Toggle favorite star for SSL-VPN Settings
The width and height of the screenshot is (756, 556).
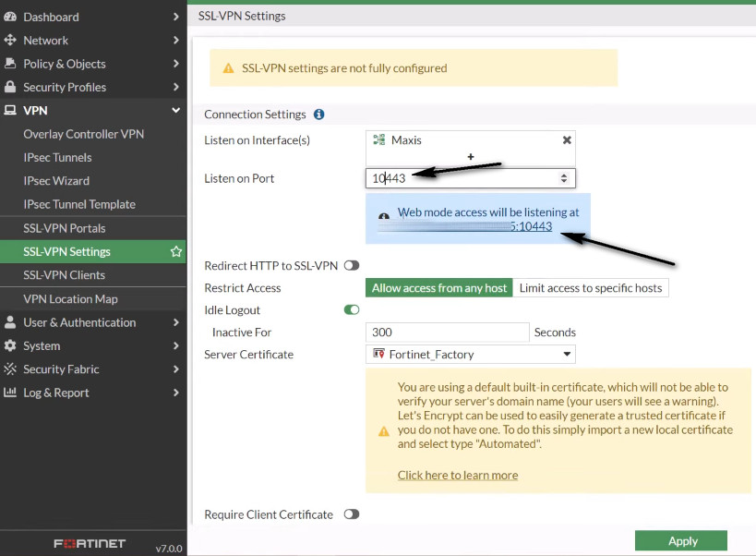point(176,251)
